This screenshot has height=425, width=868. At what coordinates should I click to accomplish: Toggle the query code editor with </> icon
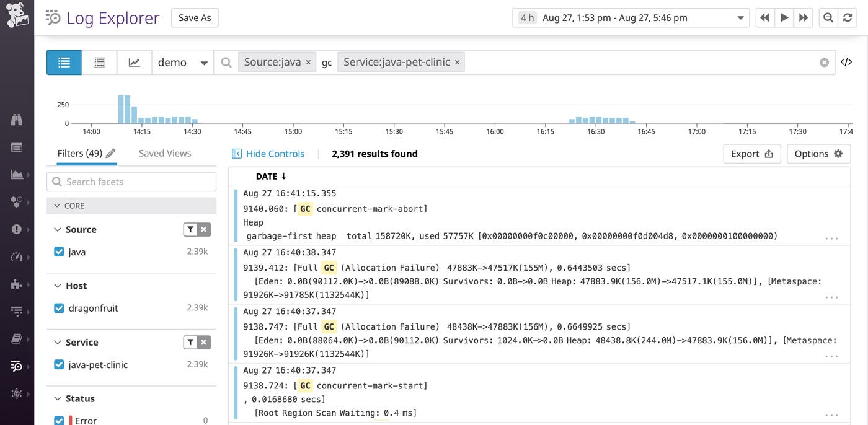point(846,62)
